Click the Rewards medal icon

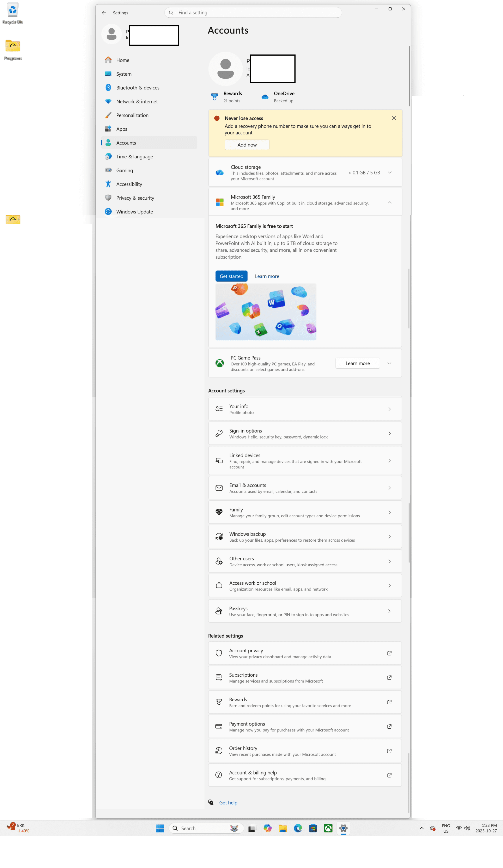pos(214,97)
